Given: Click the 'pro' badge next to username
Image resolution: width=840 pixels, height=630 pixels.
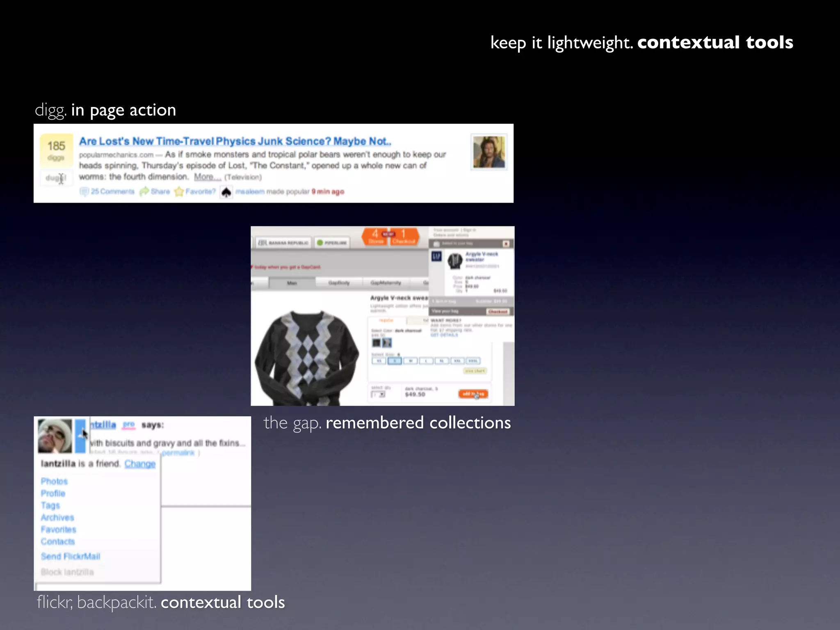Looking at the screenshot, I should [x=129, y=425].
